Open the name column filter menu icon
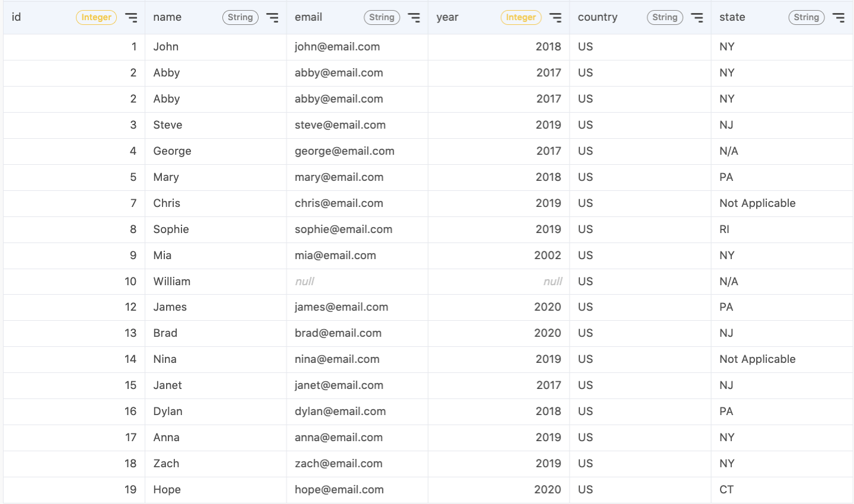Viewport: 854px width, 504px height. (x=272, y=18)
